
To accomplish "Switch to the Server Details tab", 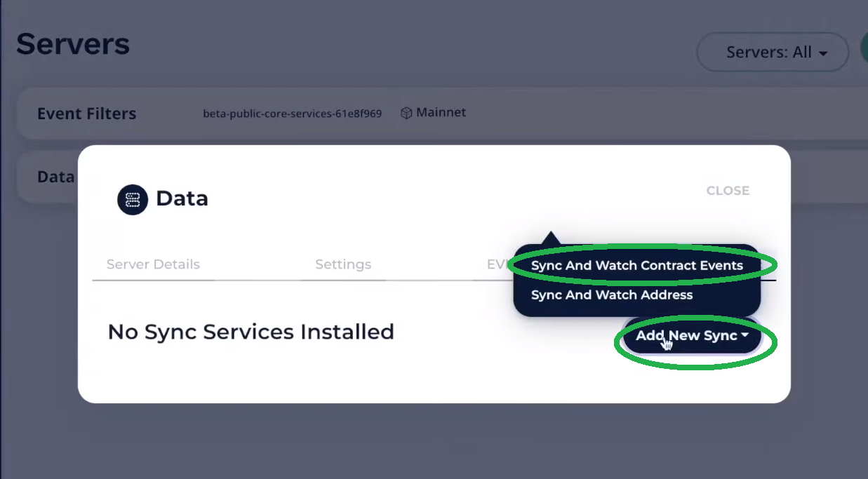I will [153, 264].
